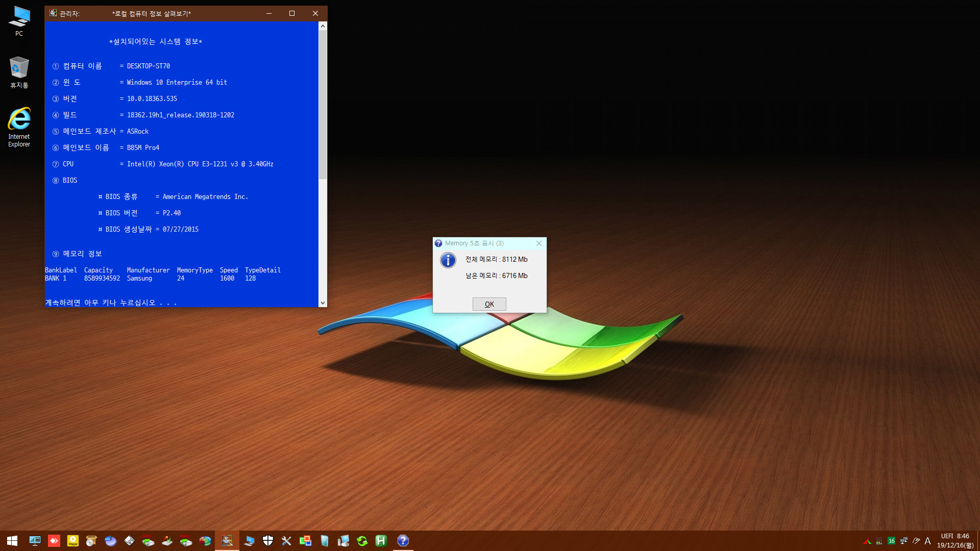This screenshot has width=980, height=551.
Task: Click the memory speed value 1600
Action: click(x=227, y=279)
